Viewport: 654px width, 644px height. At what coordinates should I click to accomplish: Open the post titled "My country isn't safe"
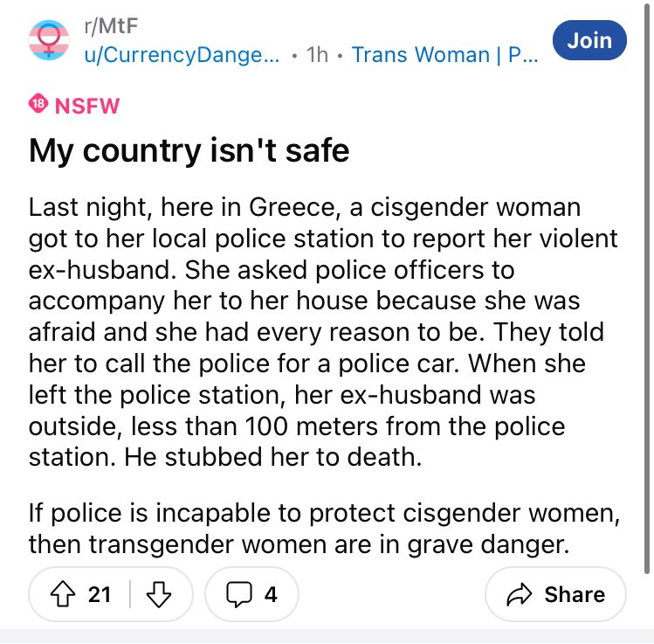point(189,151)
